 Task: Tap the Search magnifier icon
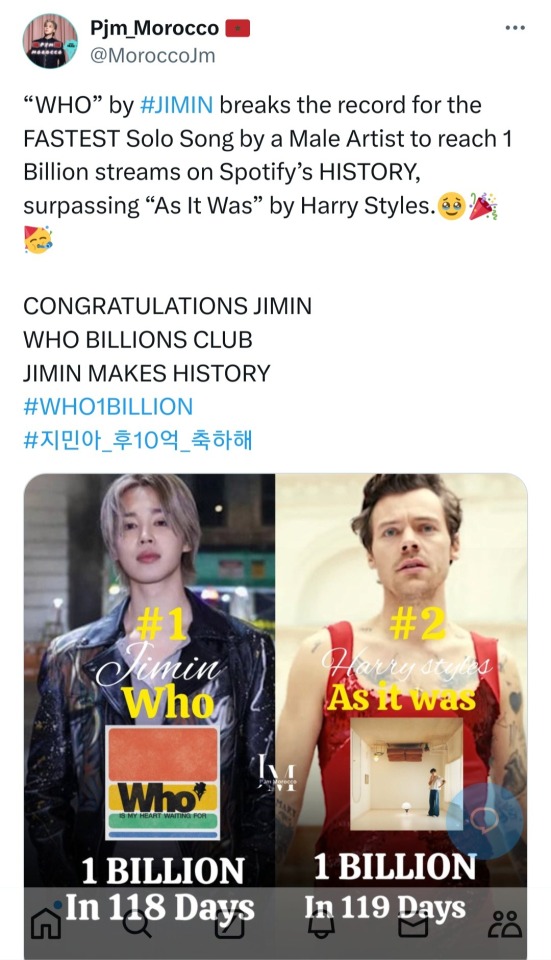(136, 924)
